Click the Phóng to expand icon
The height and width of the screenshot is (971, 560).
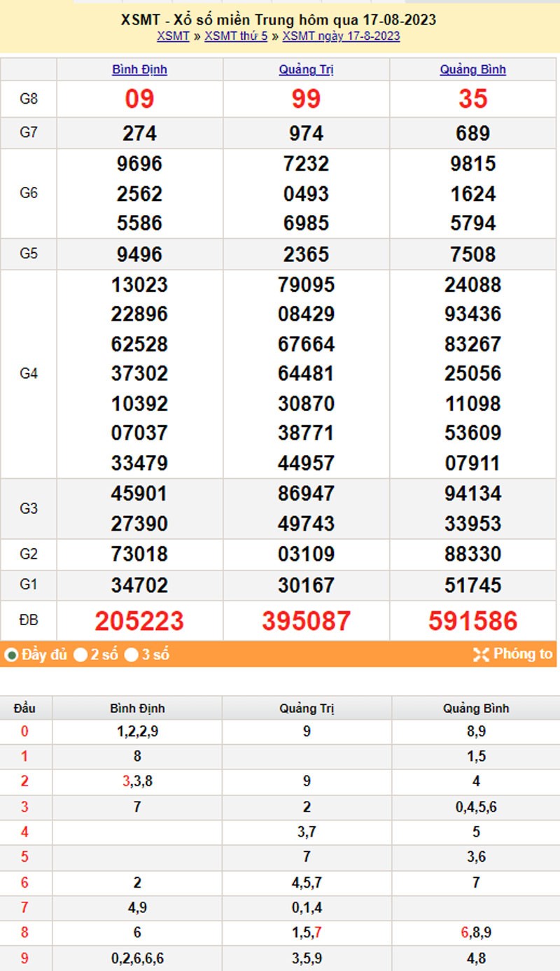click(481, 655)
